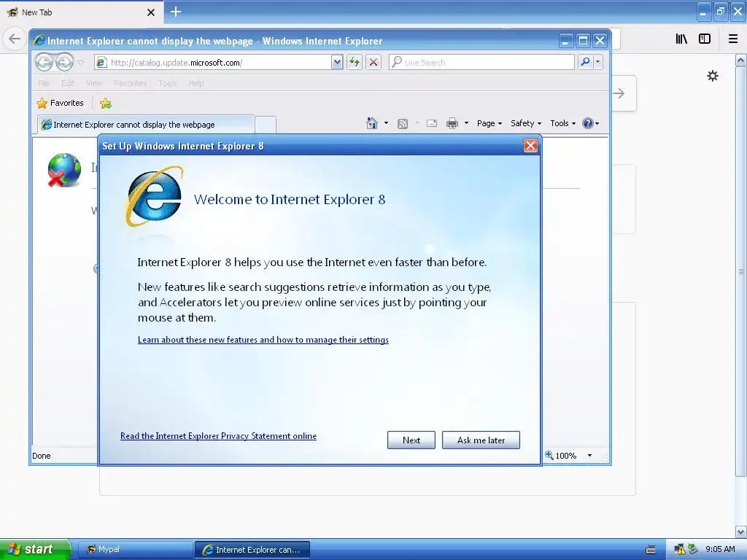The width and height of the screenshot is (747, 560).
Task: Open the Tools dropdown in command bar
Action: coord(562,123)
